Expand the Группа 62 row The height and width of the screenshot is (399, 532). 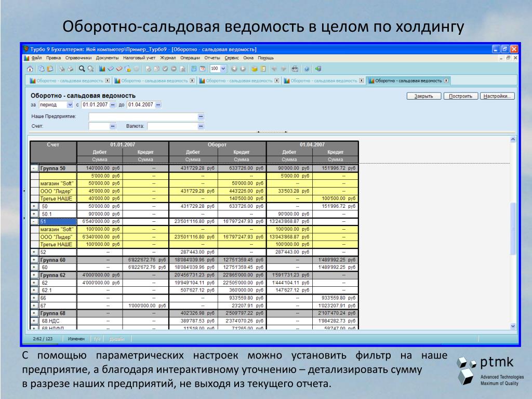pos(34,275)
